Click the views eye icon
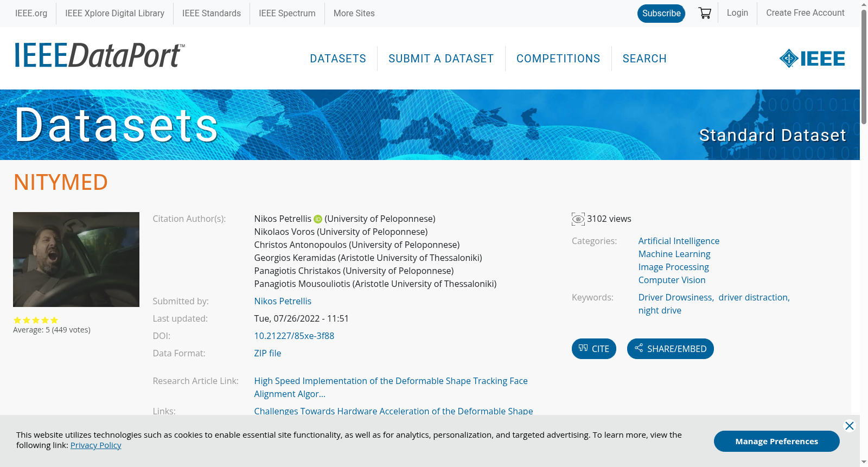This screenshot has width=868, height=467. [x=578, y=219]
